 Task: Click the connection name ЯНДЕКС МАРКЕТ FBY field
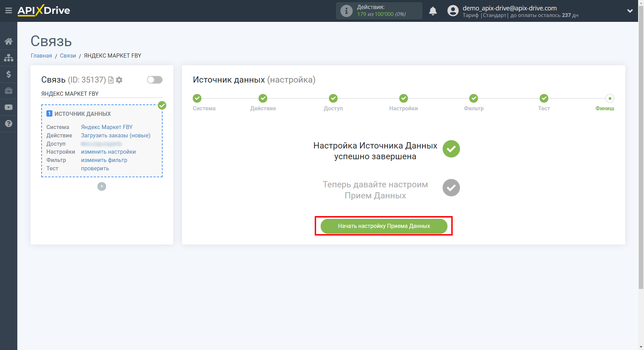[x=102, y=94]
